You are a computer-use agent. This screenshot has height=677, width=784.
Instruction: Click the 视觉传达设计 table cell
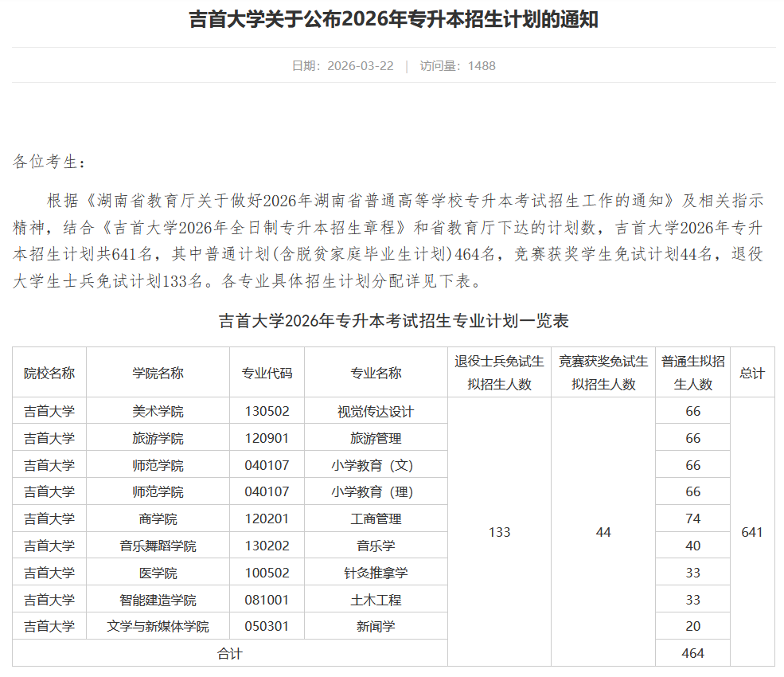(x=375, y=410)
